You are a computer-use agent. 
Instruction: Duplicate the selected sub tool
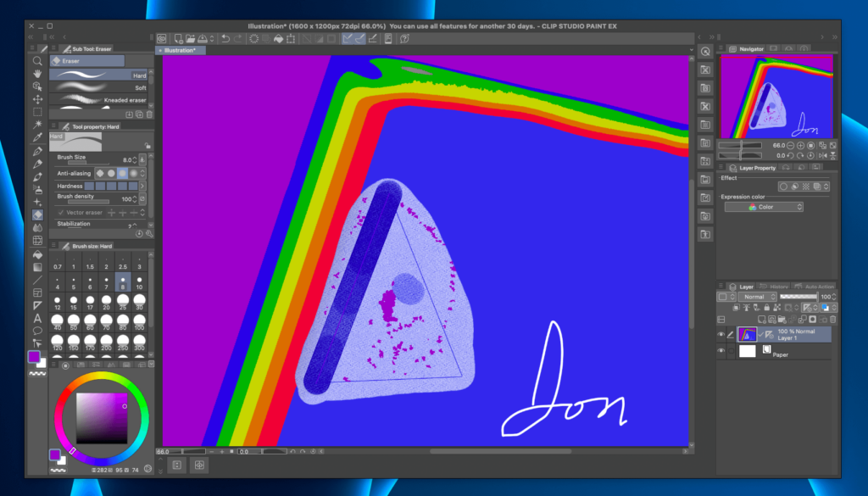(140, 114)
